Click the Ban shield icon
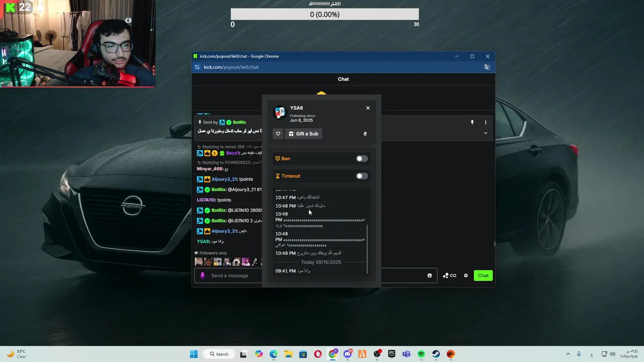Viewport: 644px width, 362px height. [x=277, y=158]
